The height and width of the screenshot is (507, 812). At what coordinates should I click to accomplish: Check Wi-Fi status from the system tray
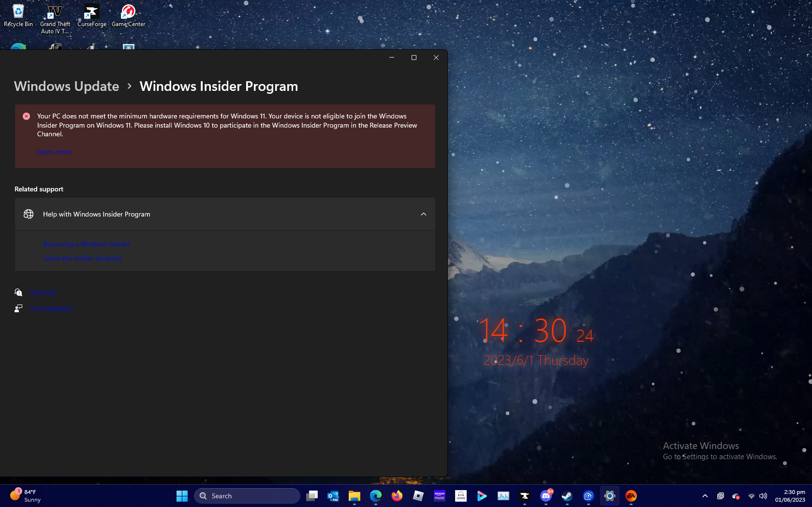point(751,496)
